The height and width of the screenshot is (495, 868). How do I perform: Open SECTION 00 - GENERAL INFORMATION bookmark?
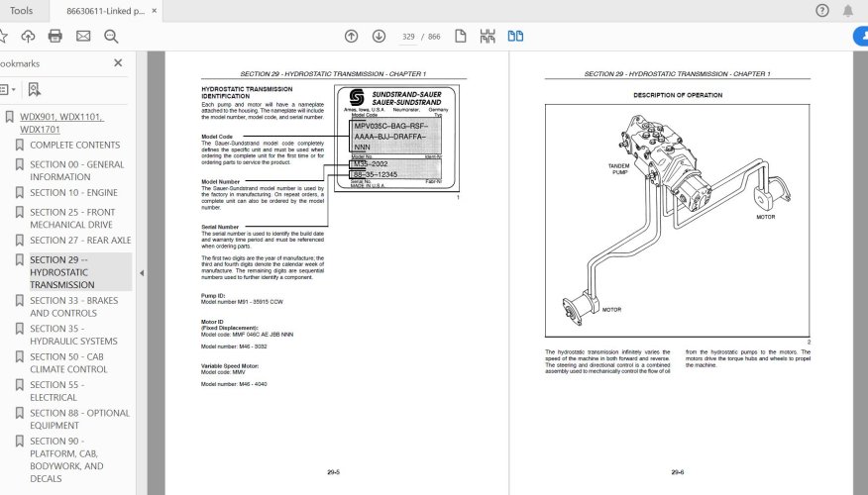(x=77, y=170)
